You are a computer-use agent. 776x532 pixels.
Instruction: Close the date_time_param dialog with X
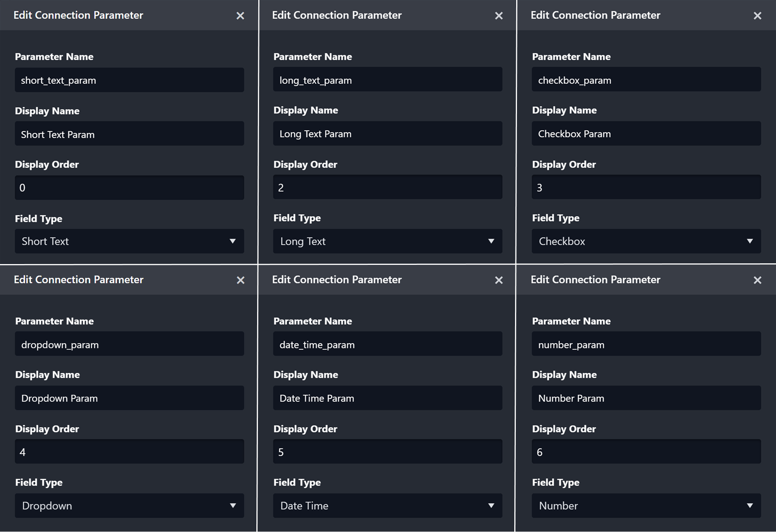point(499,280)
